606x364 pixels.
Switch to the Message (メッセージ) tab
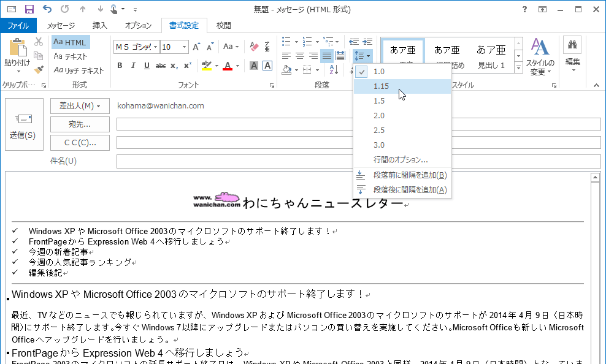[x=61, y=26]
